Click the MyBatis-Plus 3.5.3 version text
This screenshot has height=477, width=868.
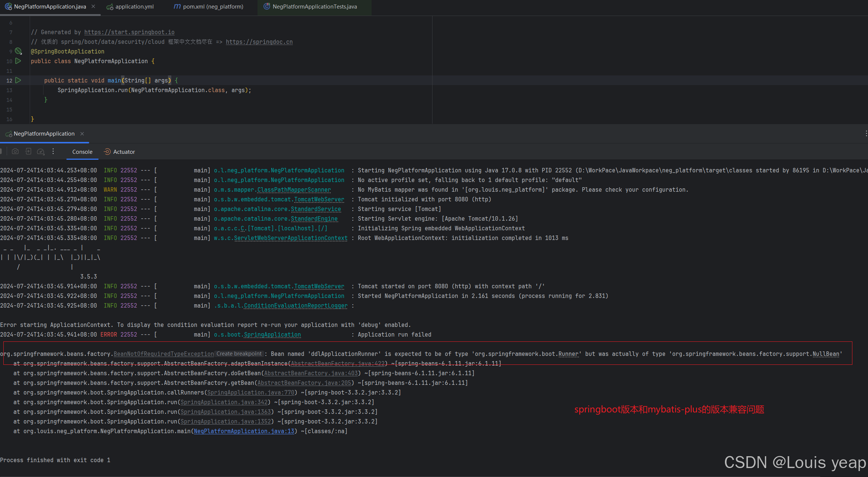[88, 277]
